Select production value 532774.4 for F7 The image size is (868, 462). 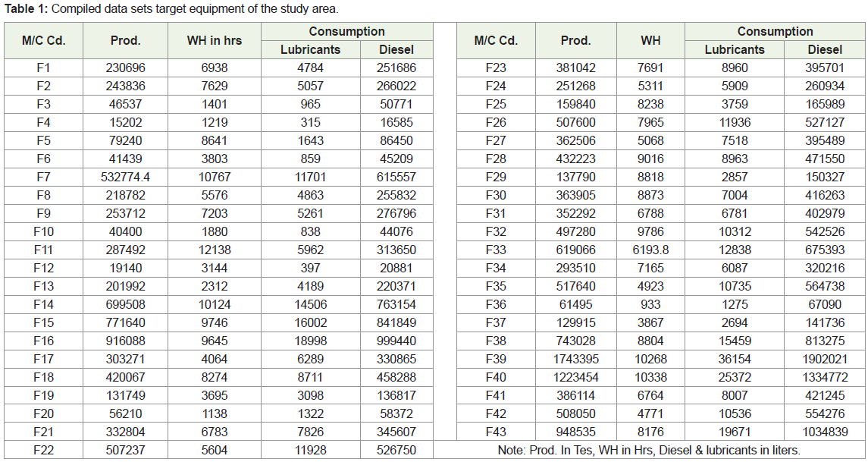click(x=126, y=178)
